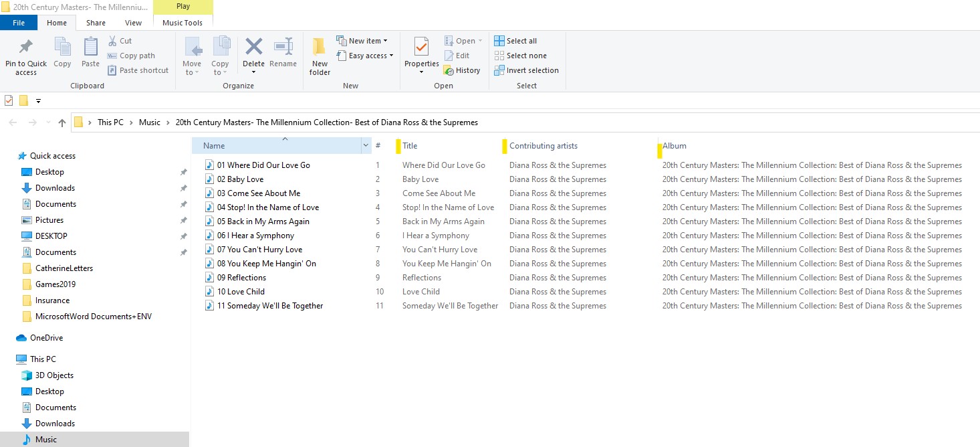
Task: Click the Edit command in ribbon
Action: click(x=457, y=56)
